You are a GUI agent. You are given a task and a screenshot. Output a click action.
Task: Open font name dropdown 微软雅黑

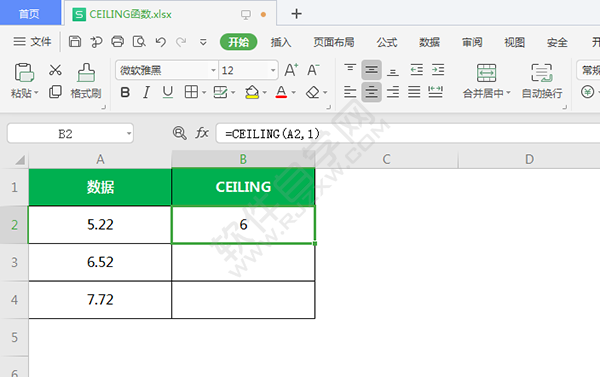pos(214,70)
